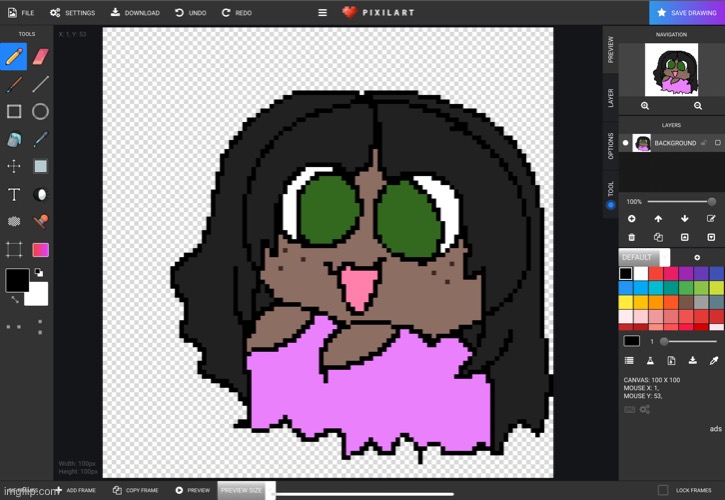The width and height of the screenshot is (725, 500).
Task: Enable the Lock Frames checkbox
Action: [x=663, y=490]
